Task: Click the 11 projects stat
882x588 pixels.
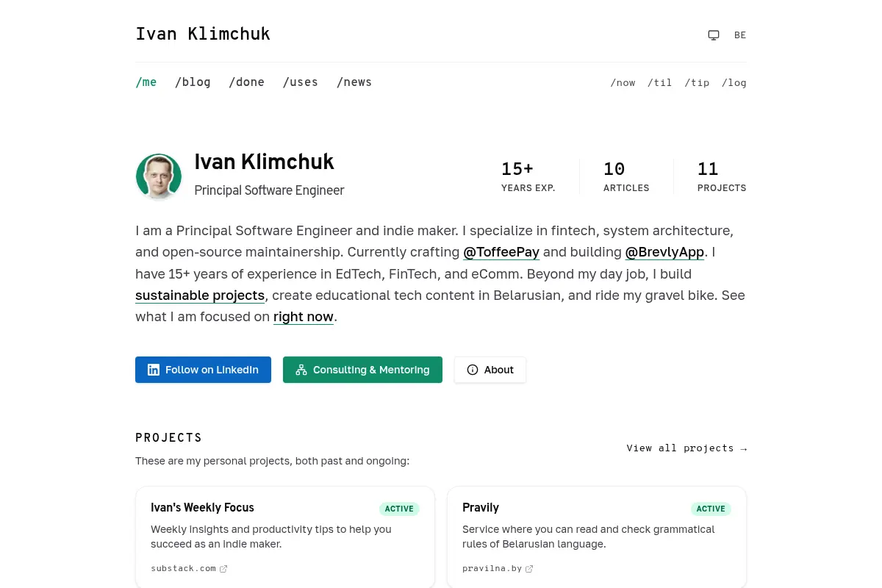Action: (722, 177)
